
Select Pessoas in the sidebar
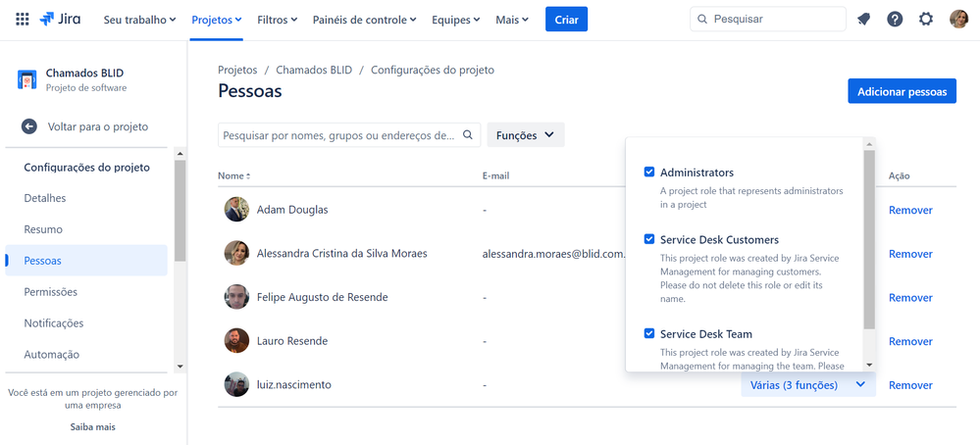[86, 261]
